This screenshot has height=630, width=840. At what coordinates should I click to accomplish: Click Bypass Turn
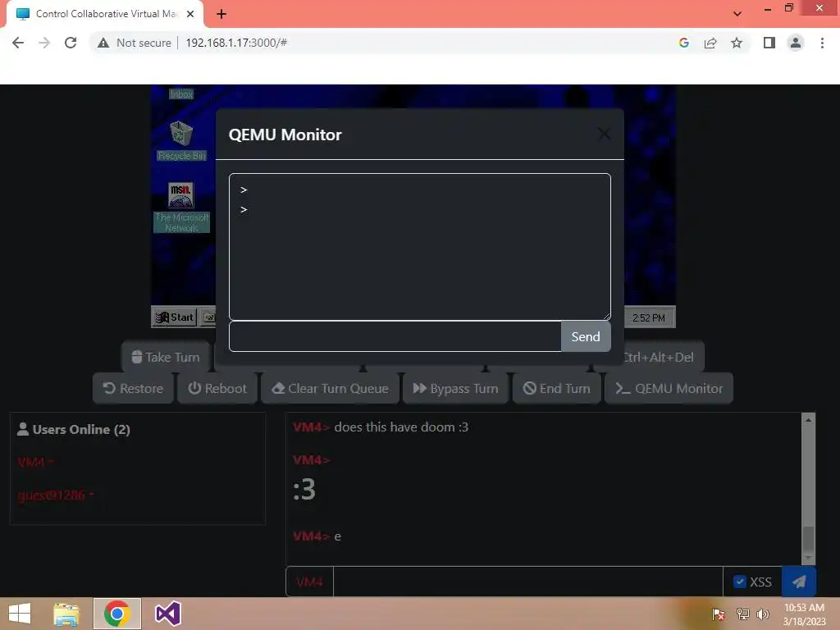(x=455, y=388)
